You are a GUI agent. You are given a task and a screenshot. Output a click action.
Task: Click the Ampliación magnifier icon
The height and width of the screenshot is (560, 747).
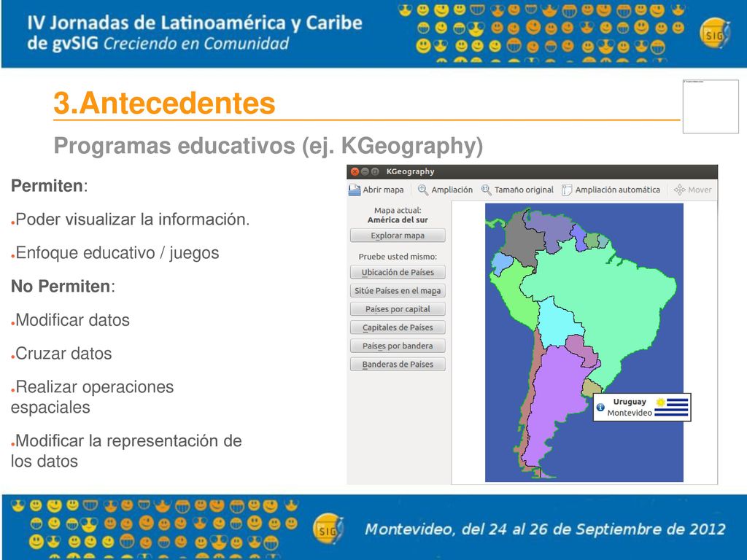[422, 190]
